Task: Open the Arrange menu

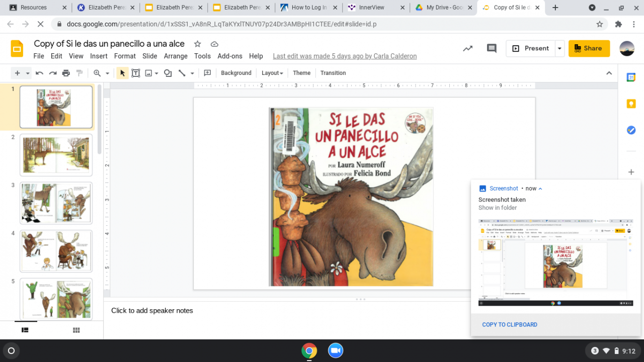Action: [x=176, y=56]
